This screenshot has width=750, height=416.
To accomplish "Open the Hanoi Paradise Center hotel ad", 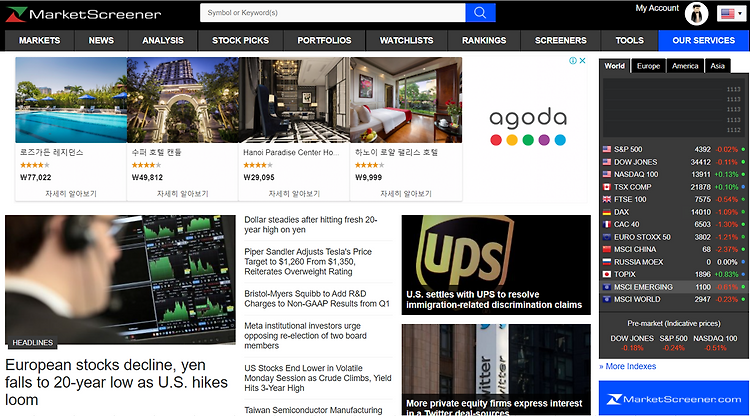I will (x=294, y=128).
